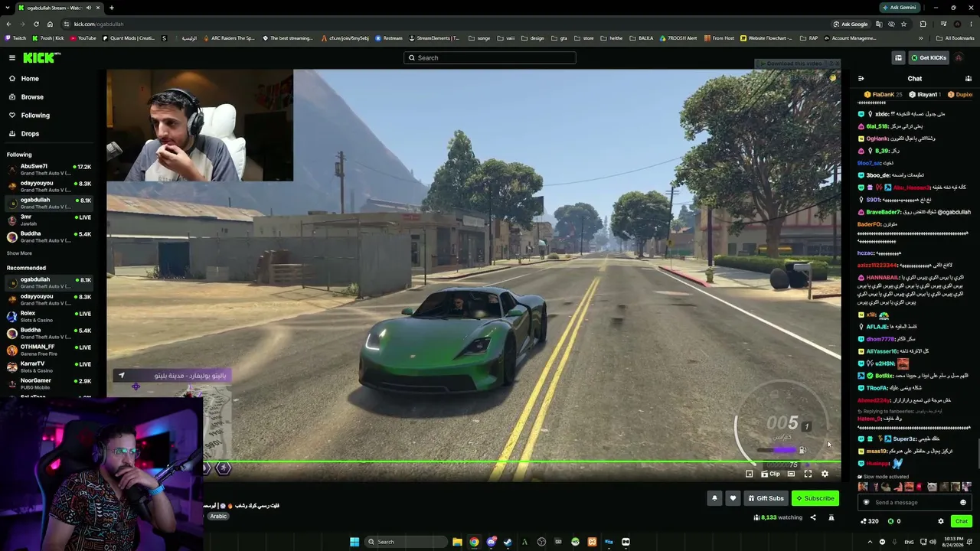Open the chat users list icon
The height and width of the screenshot is (551, 980).
point(969,78)
